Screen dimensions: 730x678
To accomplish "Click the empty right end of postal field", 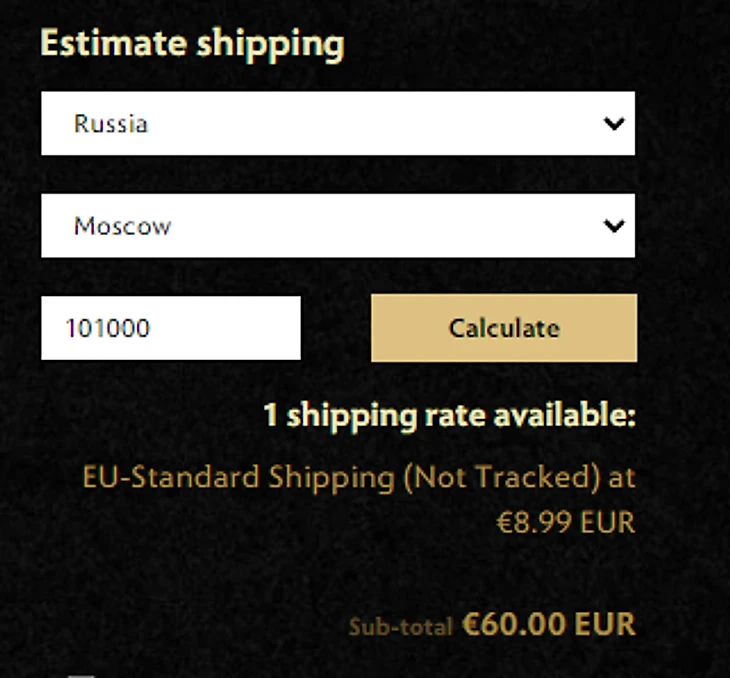I will pos(260,328).
